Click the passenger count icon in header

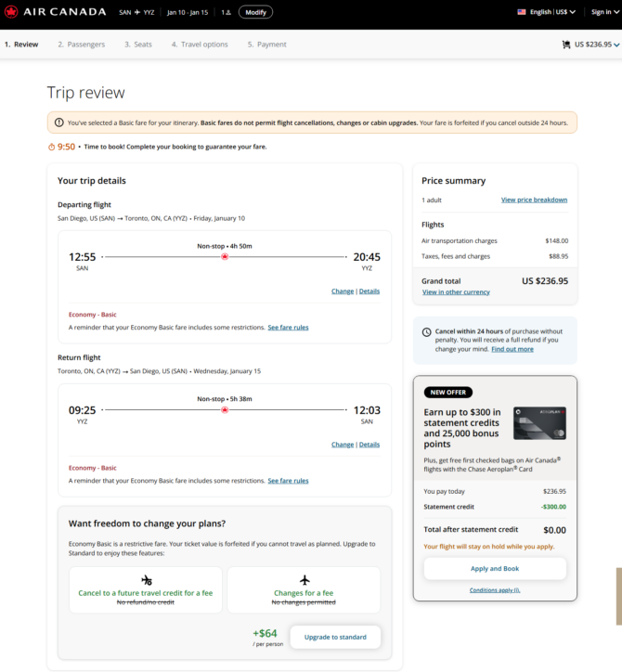[227, 12]
